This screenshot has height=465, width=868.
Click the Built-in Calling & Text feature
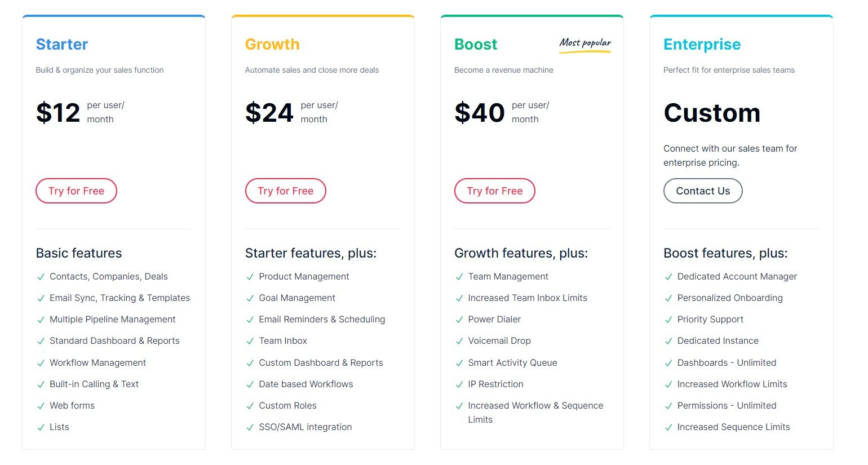[x=94, y=384]
